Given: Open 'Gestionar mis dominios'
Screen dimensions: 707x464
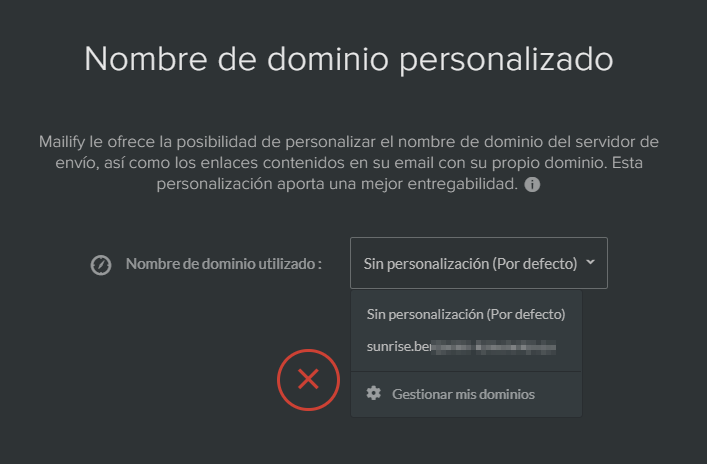Looking at the screenshot, I should 466,394.
